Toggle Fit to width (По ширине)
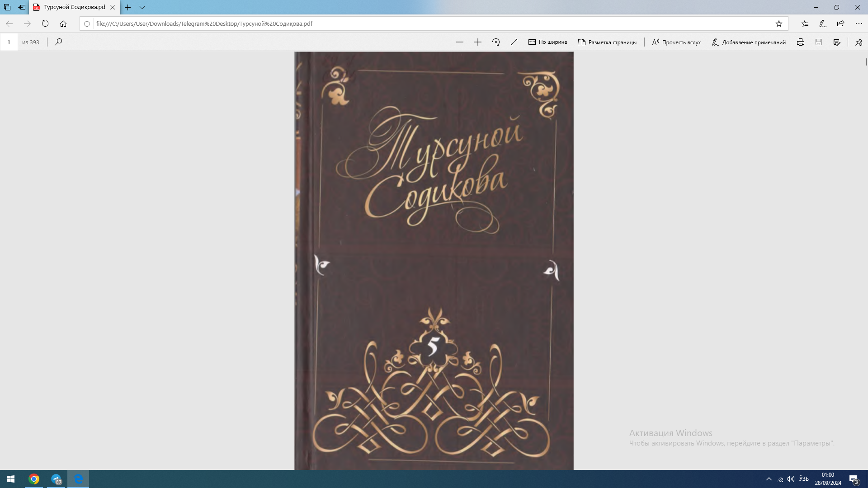This screenshot has height=488, width=868. point(547,42)
